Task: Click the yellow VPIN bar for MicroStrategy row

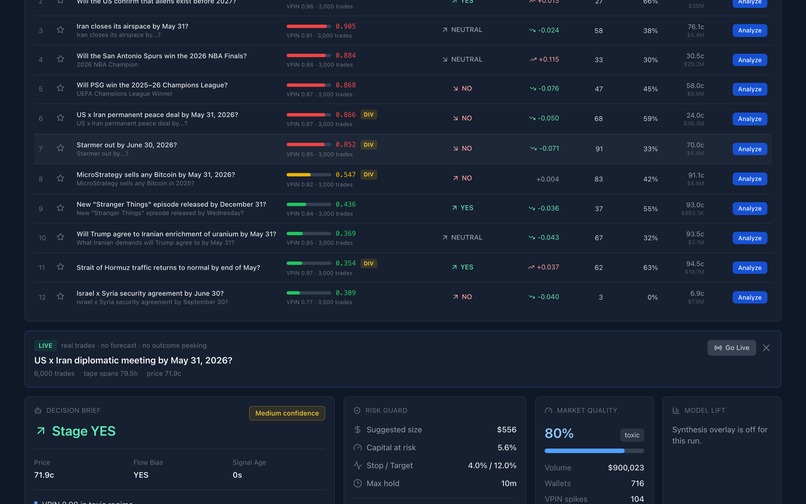Action: [308, 175]
